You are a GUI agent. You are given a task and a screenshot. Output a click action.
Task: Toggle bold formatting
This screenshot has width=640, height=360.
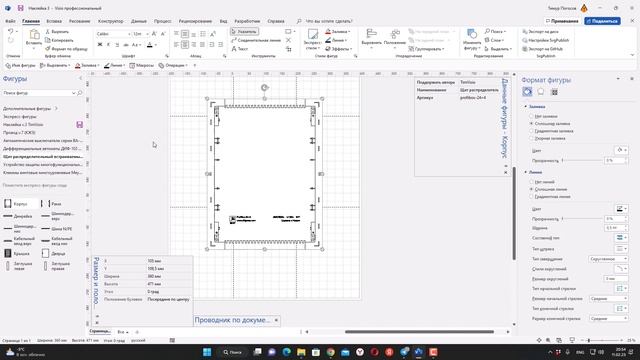[100, 45]
